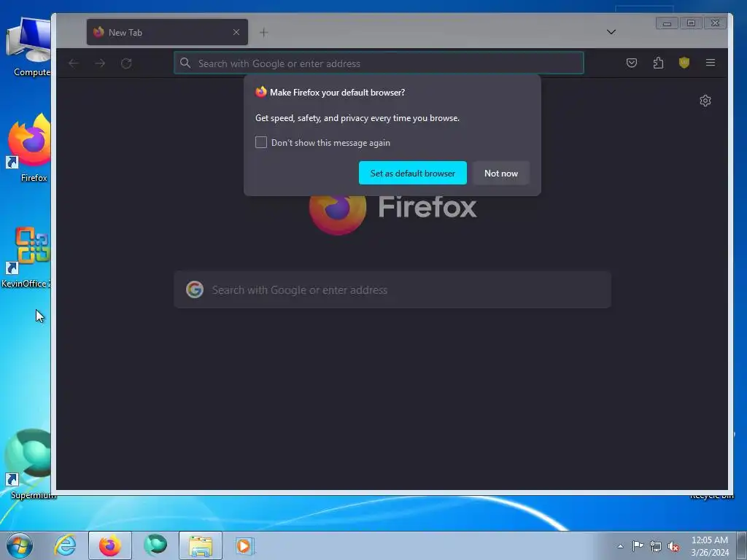Open the Firefox hamburger application menu
747x560 pixels.
711,63
